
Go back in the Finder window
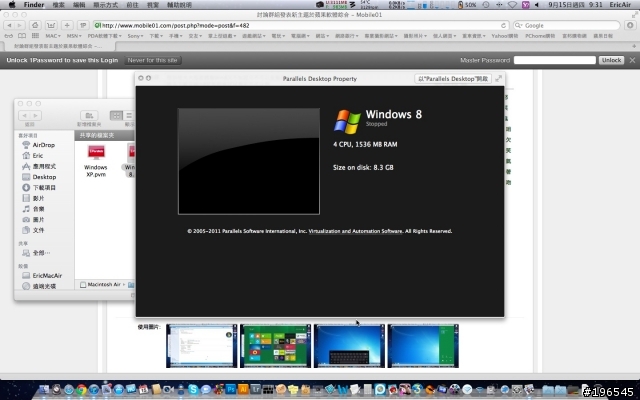(x=24, y=116)
